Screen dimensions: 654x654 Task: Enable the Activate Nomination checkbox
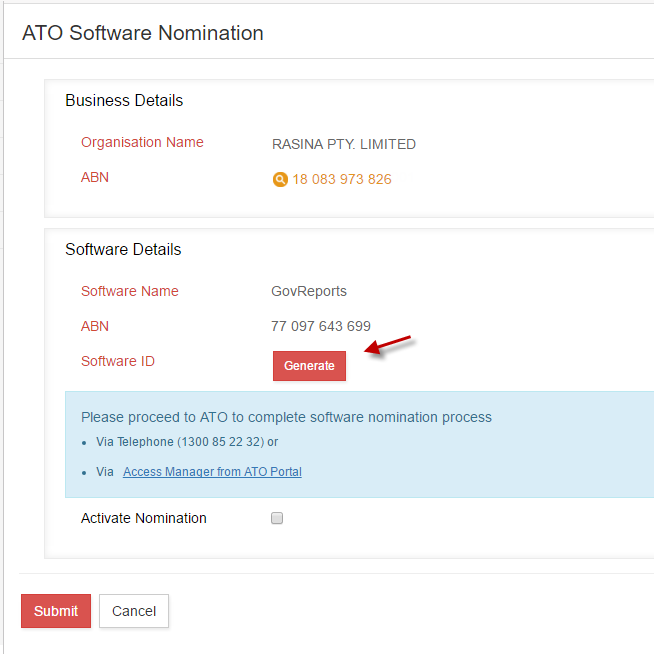pos(277,518)
